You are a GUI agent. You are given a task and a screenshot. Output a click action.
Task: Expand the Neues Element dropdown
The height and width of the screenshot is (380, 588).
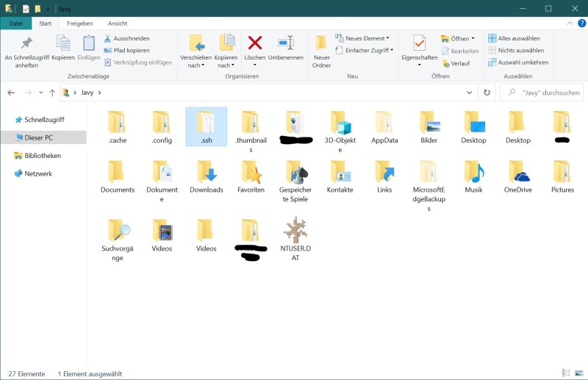click(362, 38)
